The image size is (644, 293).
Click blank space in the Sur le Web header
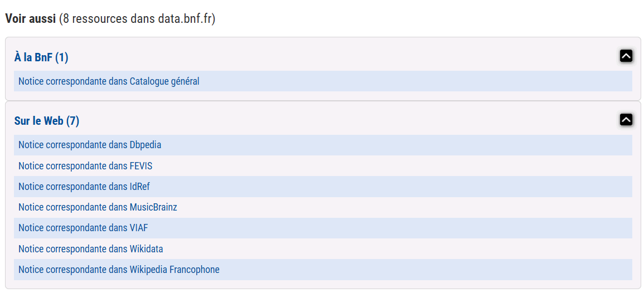click(335, 120)
